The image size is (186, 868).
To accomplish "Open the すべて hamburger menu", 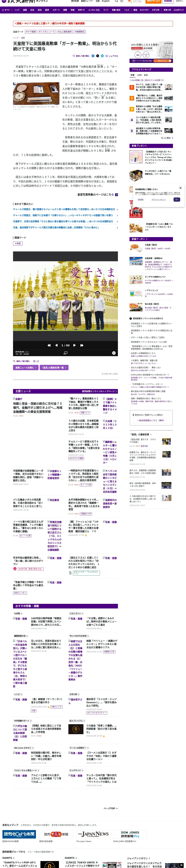I will click(x=6, y=10).
